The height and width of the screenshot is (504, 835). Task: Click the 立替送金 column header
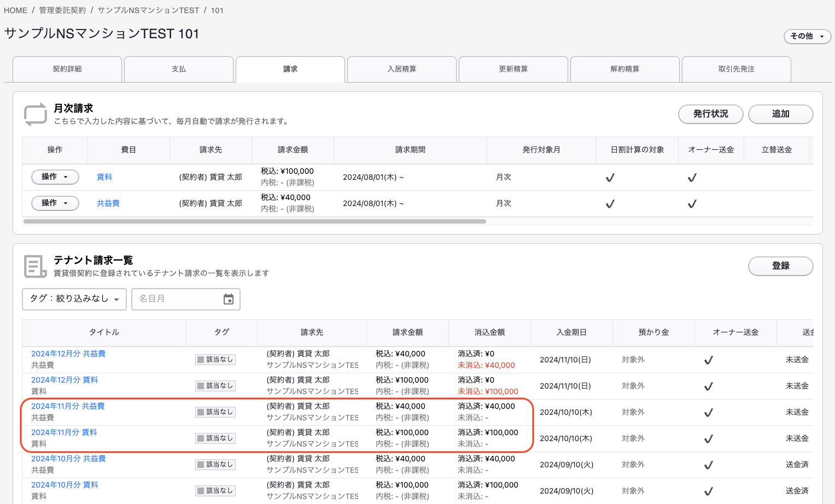[x=776, y=150]
